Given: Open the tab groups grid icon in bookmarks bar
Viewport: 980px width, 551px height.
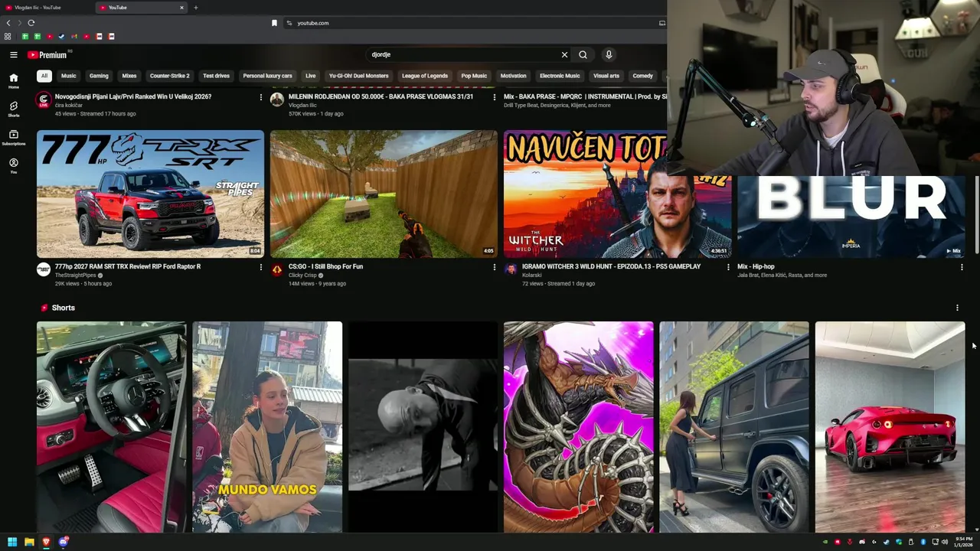Looking at the screenshot, I should coord(8,36).
